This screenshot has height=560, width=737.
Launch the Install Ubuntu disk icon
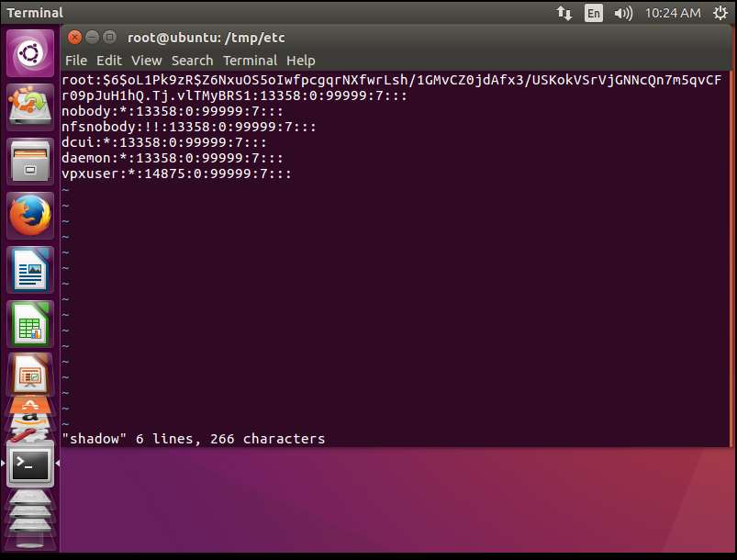tap(31, 108)
